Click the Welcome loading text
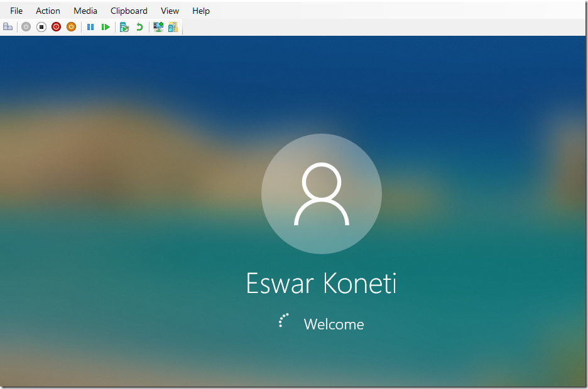The image size is (588, 389). point(334,324)
